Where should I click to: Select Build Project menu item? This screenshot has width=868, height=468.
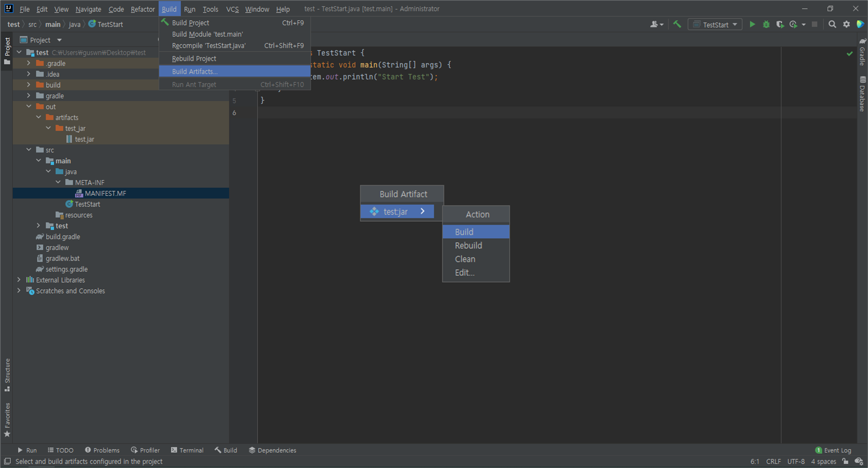234,23
